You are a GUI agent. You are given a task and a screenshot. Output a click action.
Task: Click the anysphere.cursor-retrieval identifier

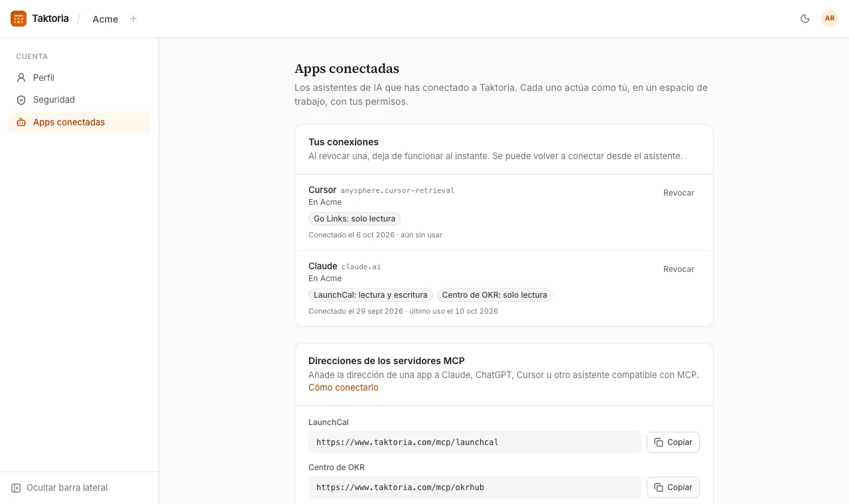point(397,190)
